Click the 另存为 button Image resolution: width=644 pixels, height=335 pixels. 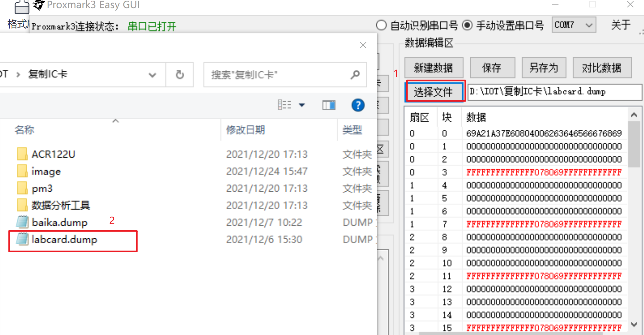pyautogui.click(x=544, y=67)
